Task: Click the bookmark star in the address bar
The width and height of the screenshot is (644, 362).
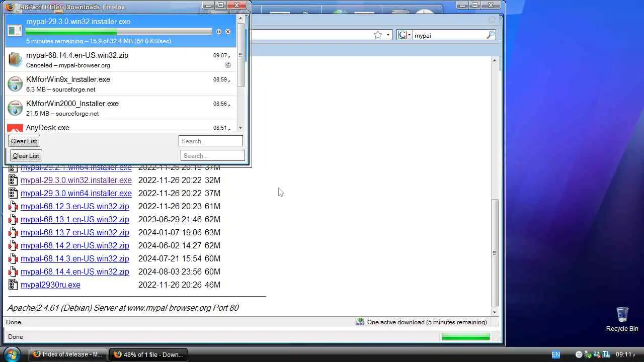Action: (378, 35)
